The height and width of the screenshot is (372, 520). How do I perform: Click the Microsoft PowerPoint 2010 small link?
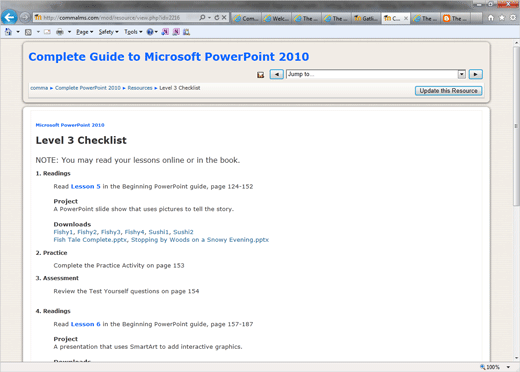tap(70, 125)
